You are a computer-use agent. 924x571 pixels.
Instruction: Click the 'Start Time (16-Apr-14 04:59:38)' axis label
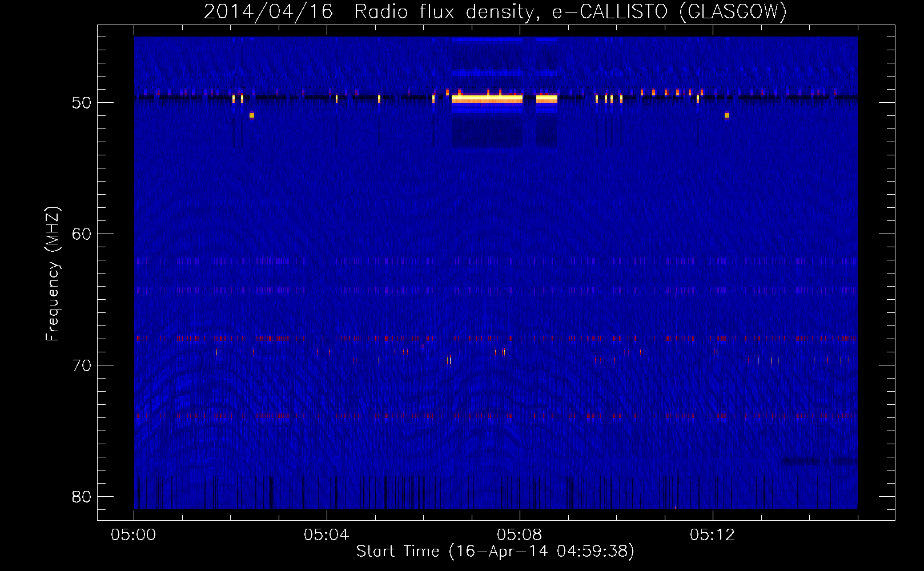(x=495, y=552)
